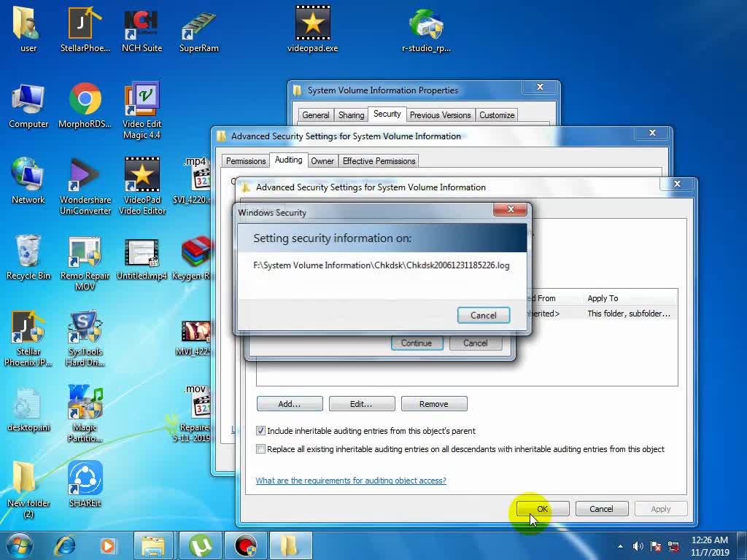Show hidden tray icons arrow
This screenshot has width=747, height=560.
coord(620,546)
